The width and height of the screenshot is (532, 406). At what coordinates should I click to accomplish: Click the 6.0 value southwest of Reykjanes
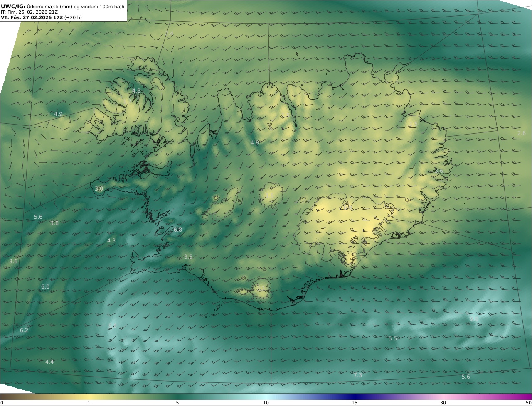[x=45, y=286]
